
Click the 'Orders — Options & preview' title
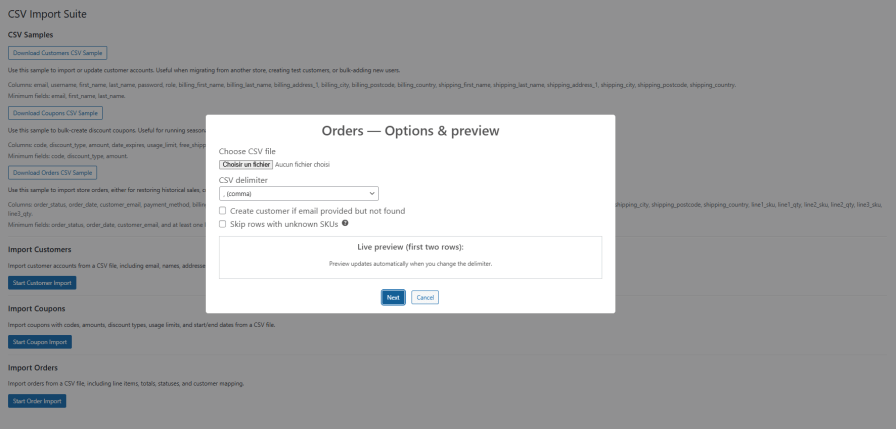410,131
